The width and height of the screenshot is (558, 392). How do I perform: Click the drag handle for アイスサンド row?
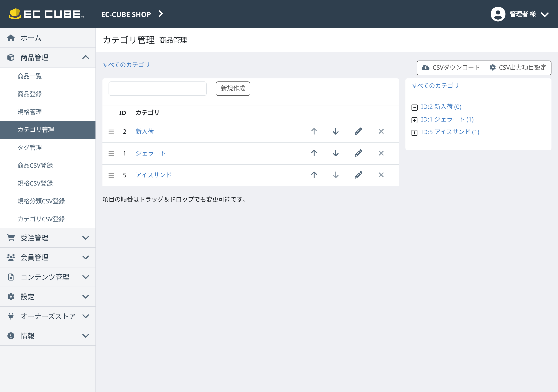click(111, 175)
